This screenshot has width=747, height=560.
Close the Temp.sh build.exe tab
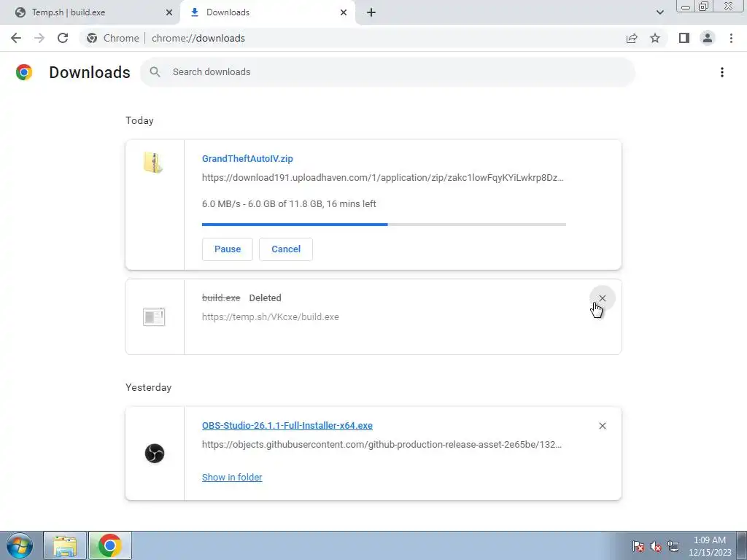pos(169,12)
